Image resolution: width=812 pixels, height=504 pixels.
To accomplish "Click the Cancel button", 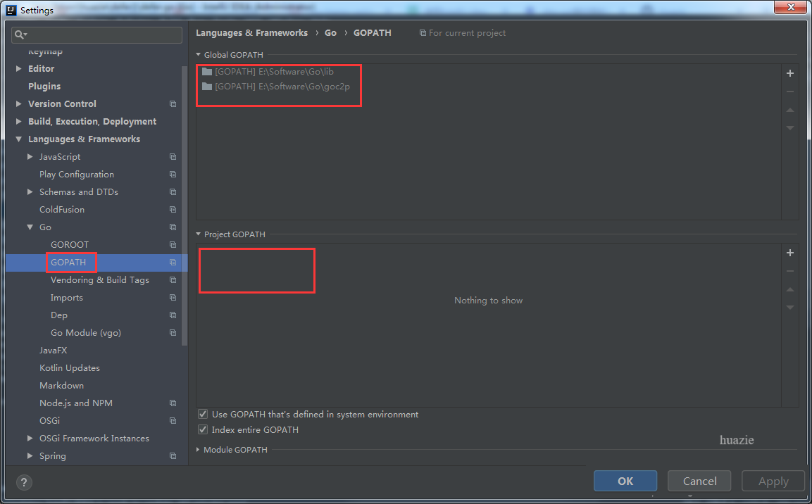I will (x=699, y=481).
